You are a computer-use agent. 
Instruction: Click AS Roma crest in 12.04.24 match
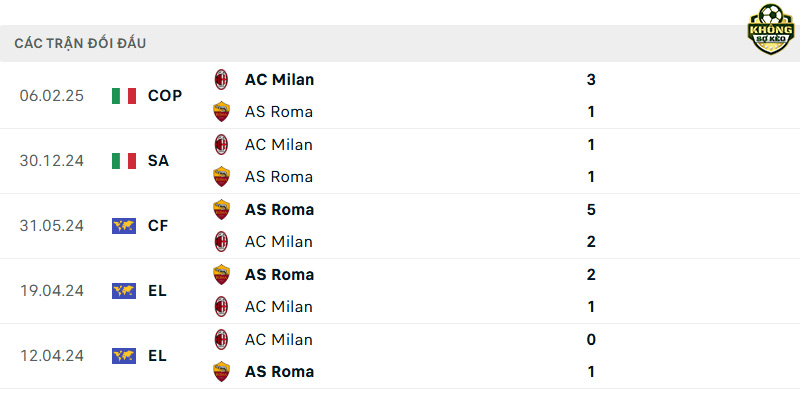(x=221, y=371)
